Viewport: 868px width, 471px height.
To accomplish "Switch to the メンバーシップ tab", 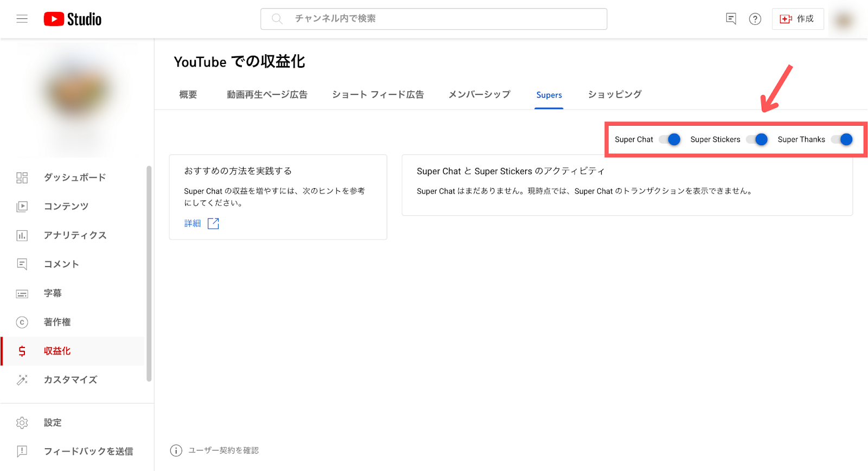I will (x=479, y=95).
